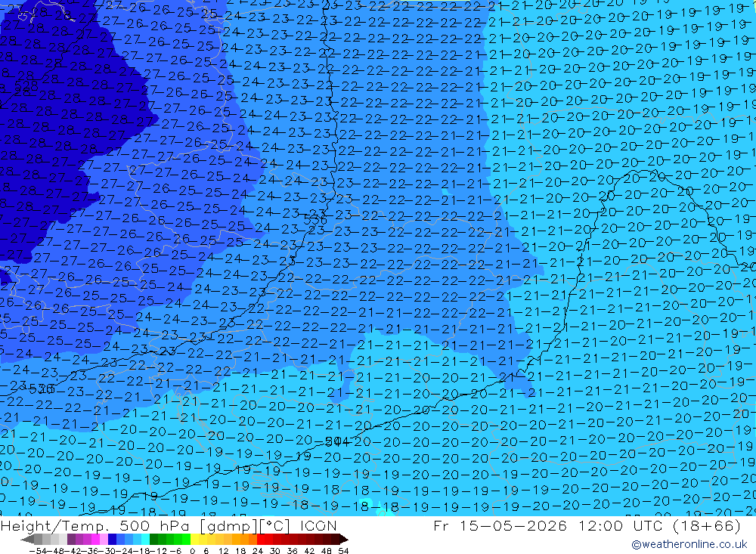Select the dark blue -30 color swatch
Screen dimensions: 756x554
[x=113, y=540]
